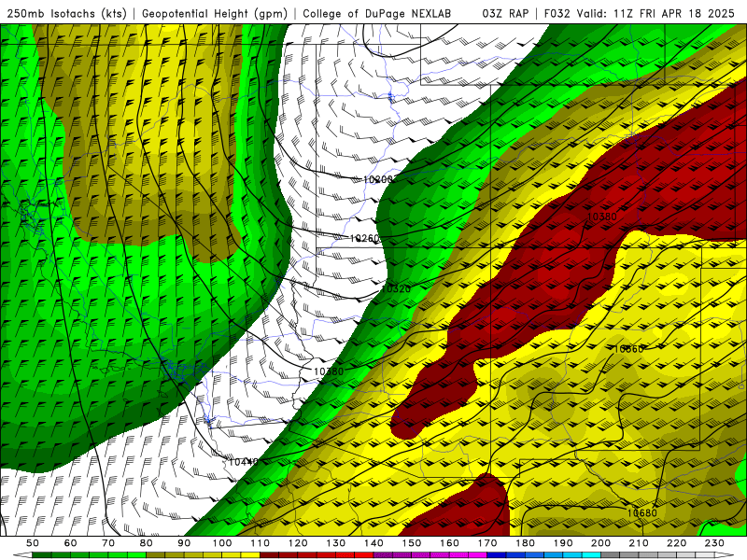Click the color scale value 140
The height and width of the screenshot is (560, 747).
click(373, 543)
